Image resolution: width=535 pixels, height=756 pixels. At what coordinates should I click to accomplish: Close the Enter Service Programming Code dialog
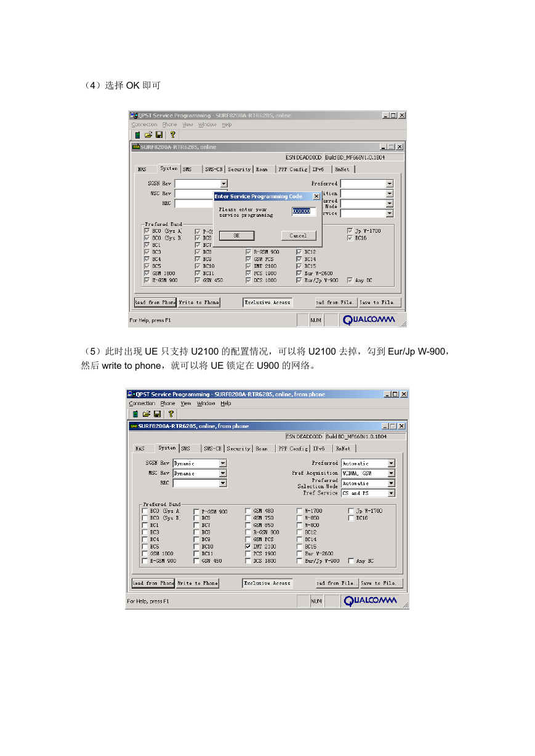[316, 196]
